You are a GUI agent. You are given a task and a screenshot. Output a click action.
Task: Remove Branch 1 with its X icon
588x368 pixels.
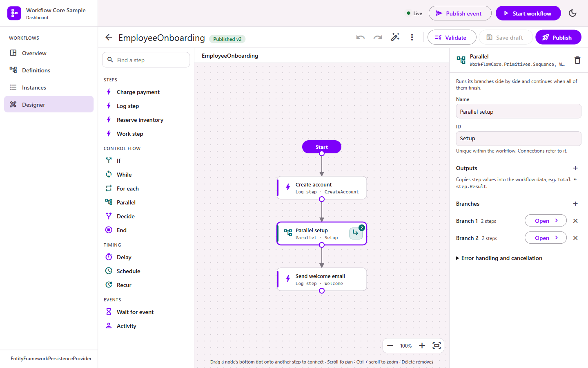tap(575, 221)
